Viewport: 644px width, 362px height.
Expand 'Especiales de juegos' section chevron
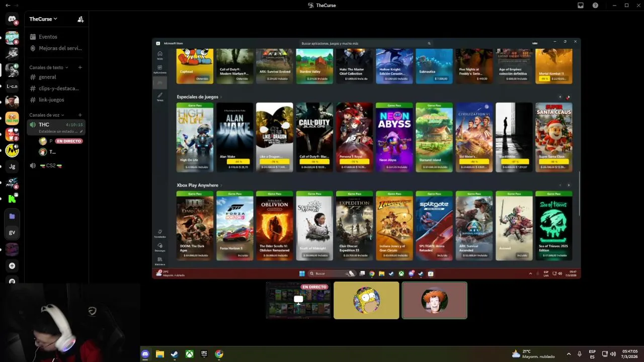[x=221, y=97]
